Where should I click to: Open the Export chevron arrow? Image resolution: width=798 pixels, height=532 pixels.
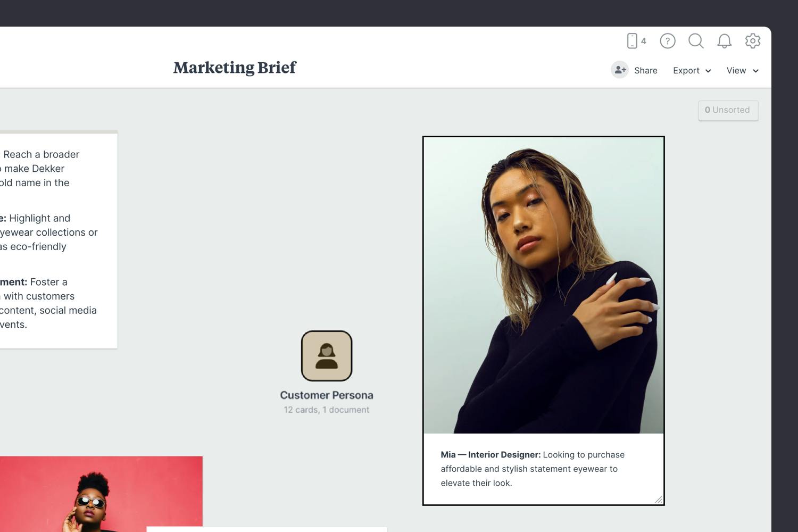[709, 71]
